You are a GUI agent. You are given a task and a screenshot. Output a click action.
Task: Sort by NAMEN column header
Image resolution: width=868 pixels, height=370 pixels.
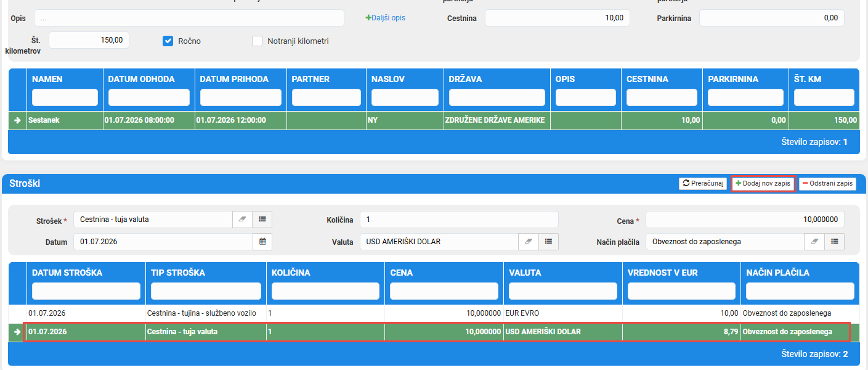click(47, 79)
